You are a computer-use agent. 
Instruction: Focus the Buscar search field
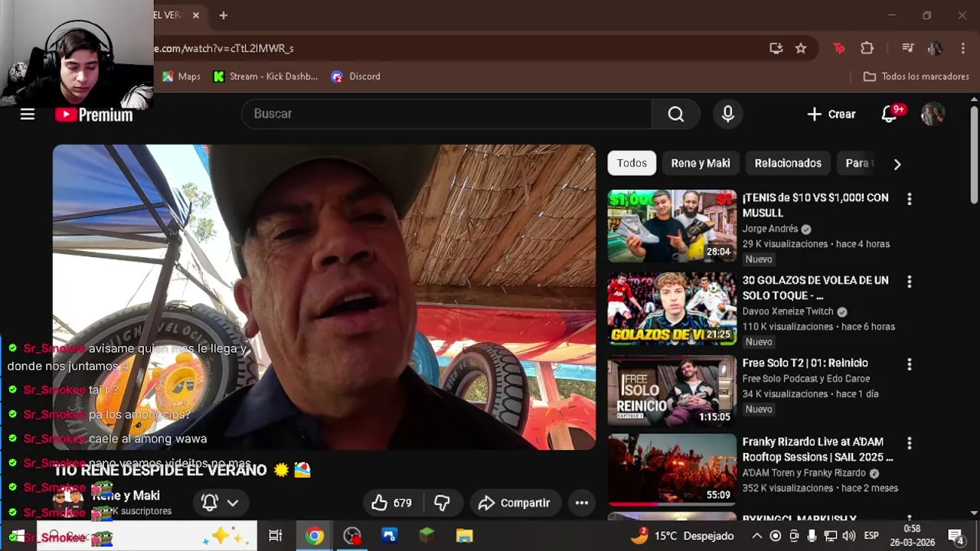coord(446,114)
